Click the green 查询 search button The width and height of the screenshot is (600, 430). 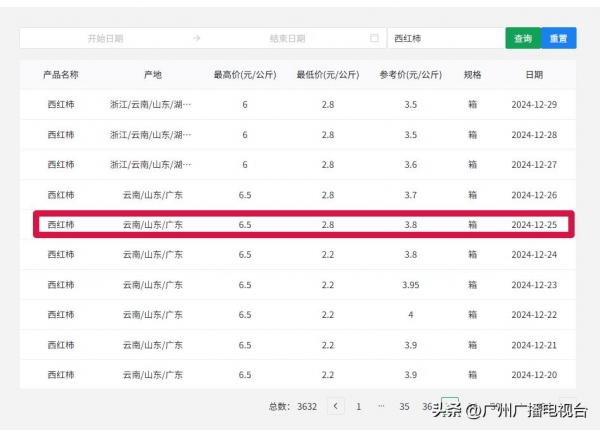[522, 38]
